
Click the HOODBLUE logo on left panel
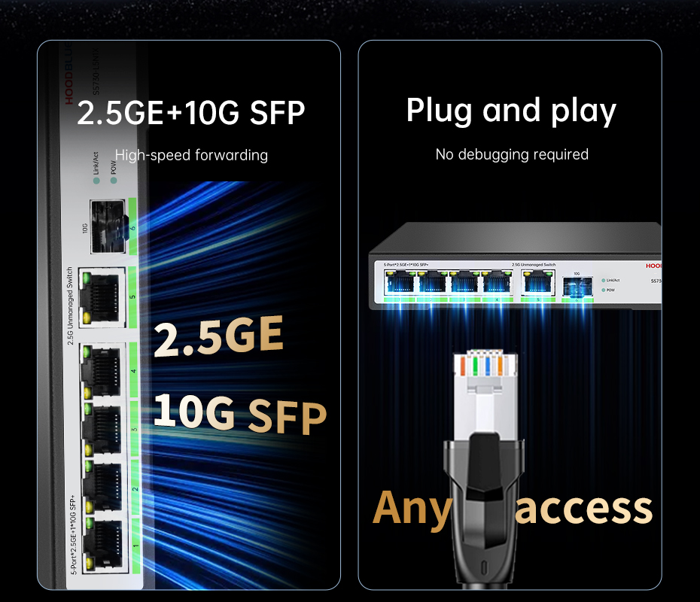point(68,74)
